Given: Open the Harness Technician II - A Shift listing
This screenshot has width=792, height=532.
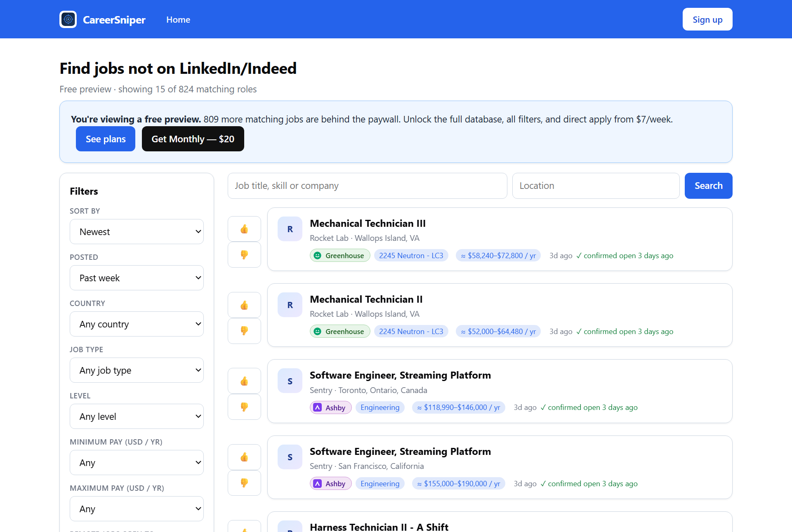Looking at the screenshot, I should (x=379, y=527).
